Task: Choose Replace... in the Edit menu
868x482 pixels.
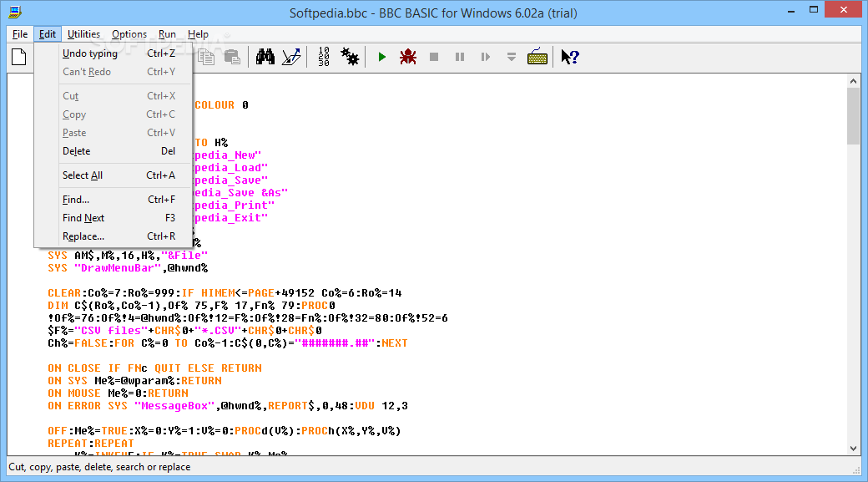Action: click(114, 236)
